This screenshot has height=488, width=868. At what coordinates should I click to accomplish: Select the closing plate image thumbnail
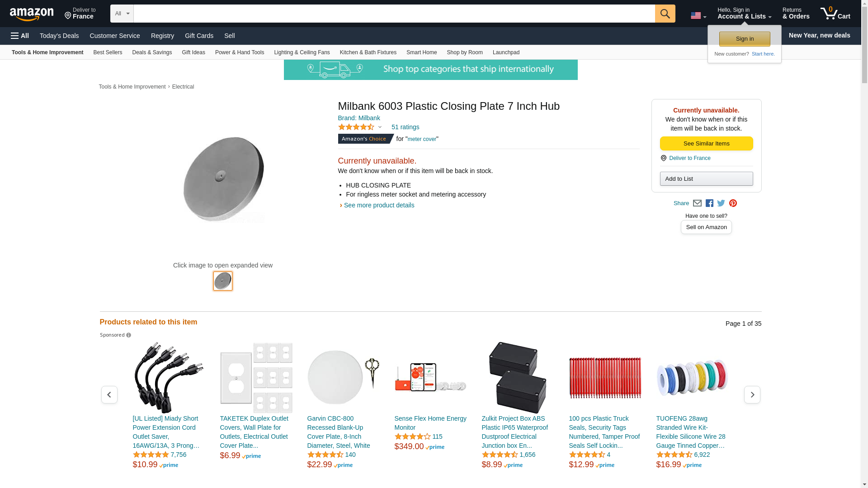click(x=223, y=281)
